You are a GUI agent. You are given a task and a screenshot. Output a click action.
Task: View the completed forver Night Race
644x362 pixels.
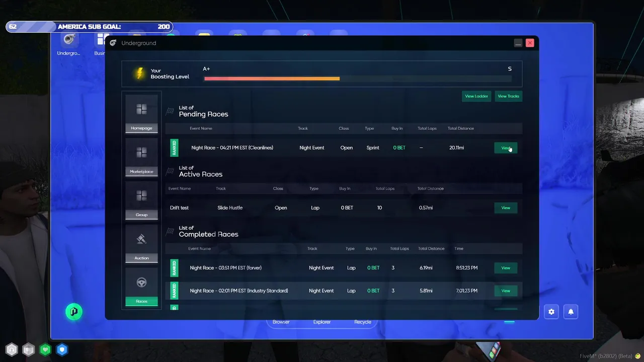tap(506, 268)
